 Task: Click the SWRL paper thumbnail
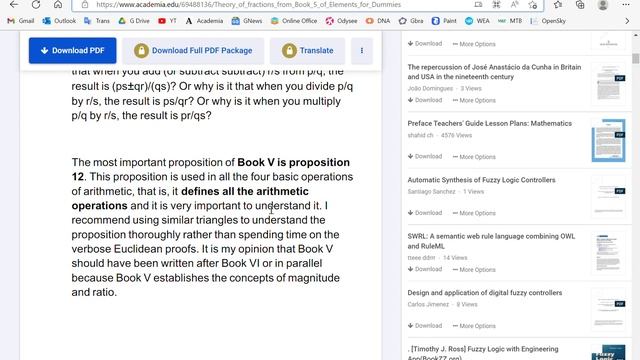608,253
